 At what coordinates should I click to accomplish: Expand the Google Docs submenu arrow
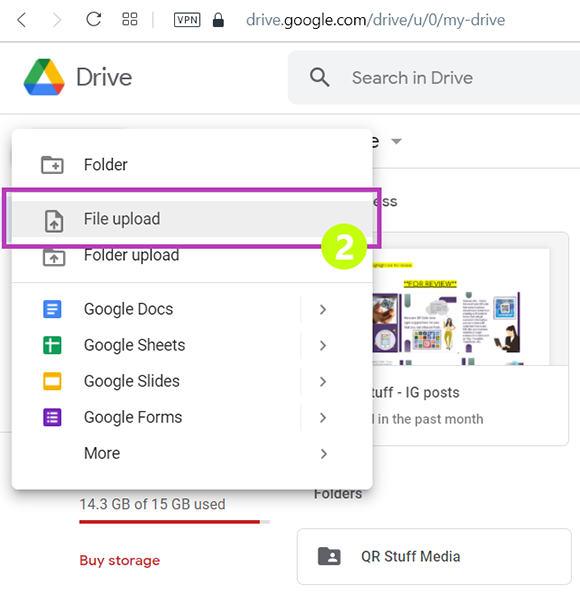[x=323, y=310]
